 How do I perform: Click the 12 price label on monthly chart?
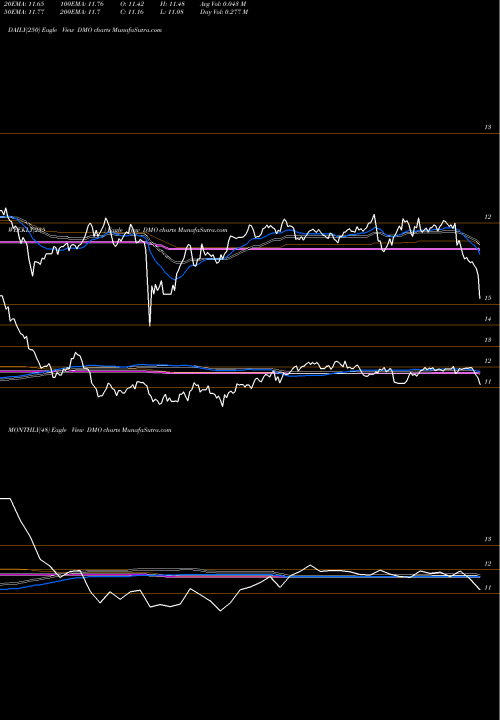(x=488, y=563)
